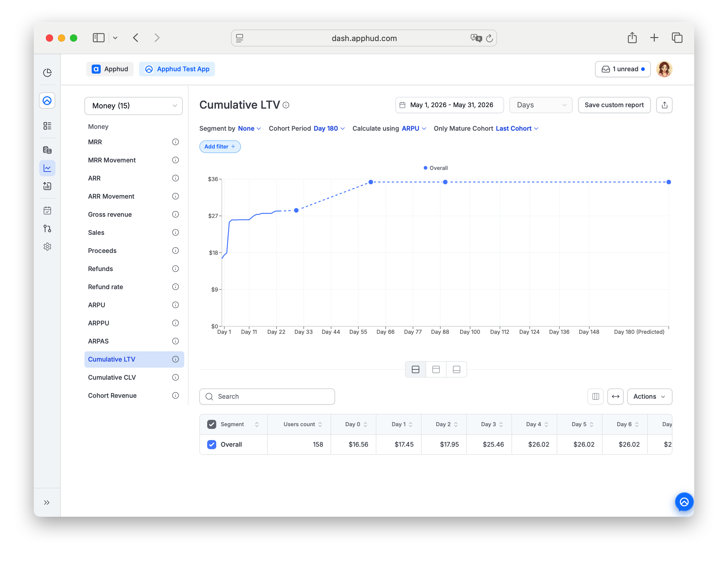
Task: Select the line chart analytics icon in the sidebar
Action: tap(47, 168)
